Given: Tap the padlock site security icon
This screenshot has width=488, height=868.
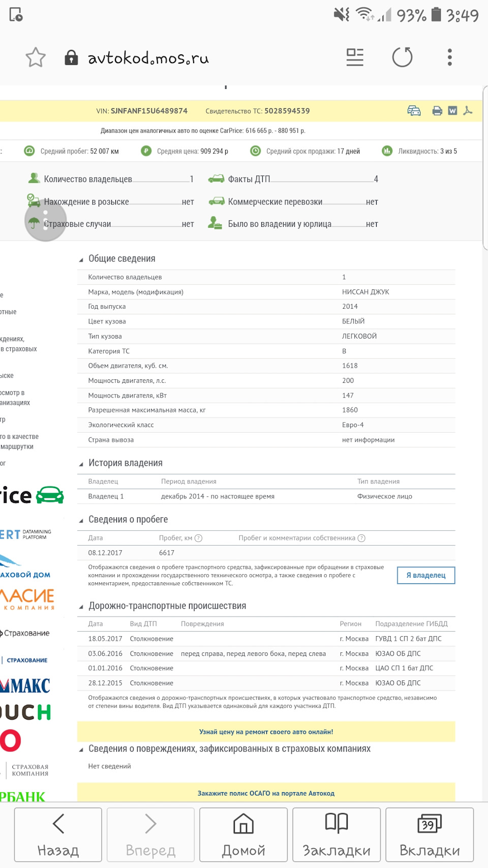Looking at the screenshot, I should (x=71, y=57).
